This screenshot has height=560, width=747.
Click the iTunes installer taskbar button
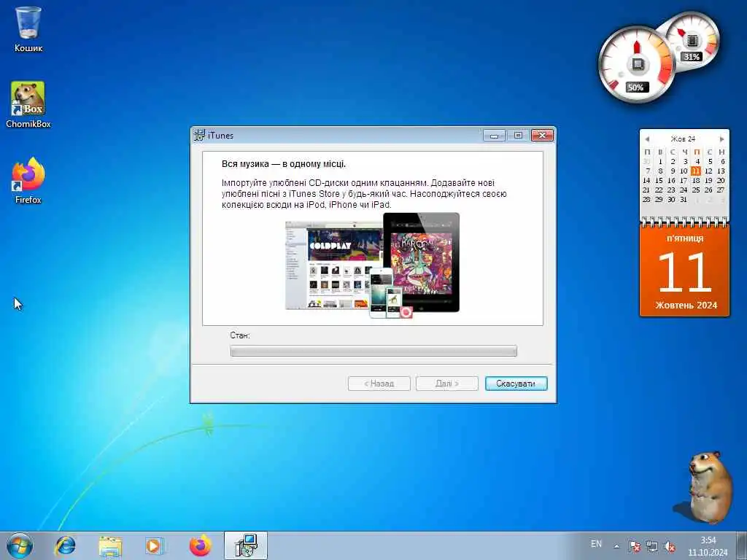point(246,545)
